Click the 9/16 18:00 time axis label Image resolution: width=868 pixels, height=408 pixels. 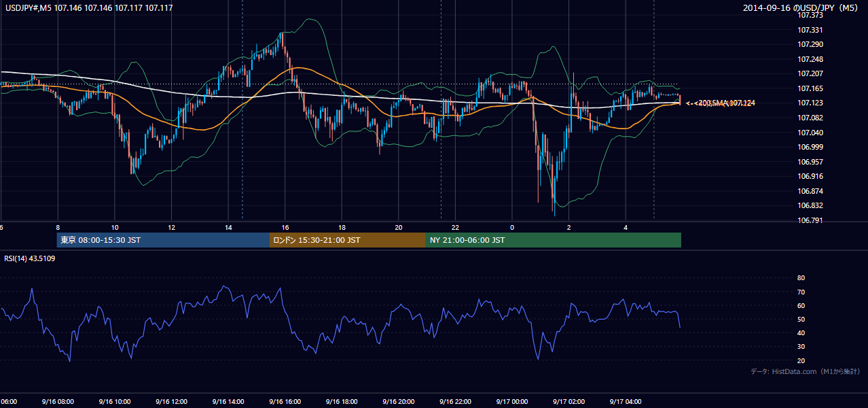pyautogui.click(x=342, y=402)
